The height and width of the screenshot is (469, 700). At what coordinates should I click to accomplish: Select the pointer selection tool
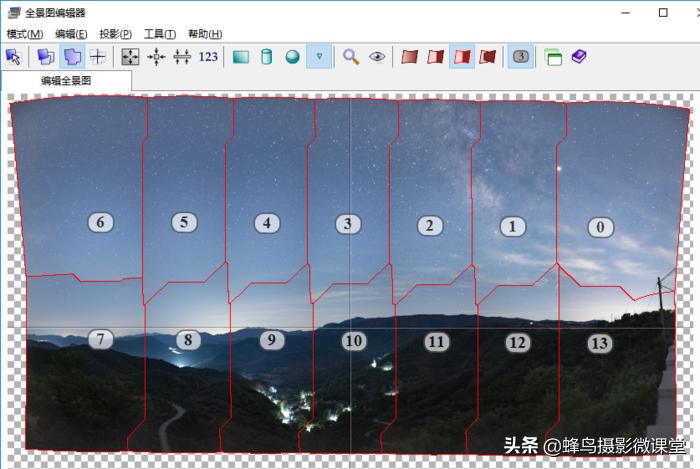(x=13, y=57)
